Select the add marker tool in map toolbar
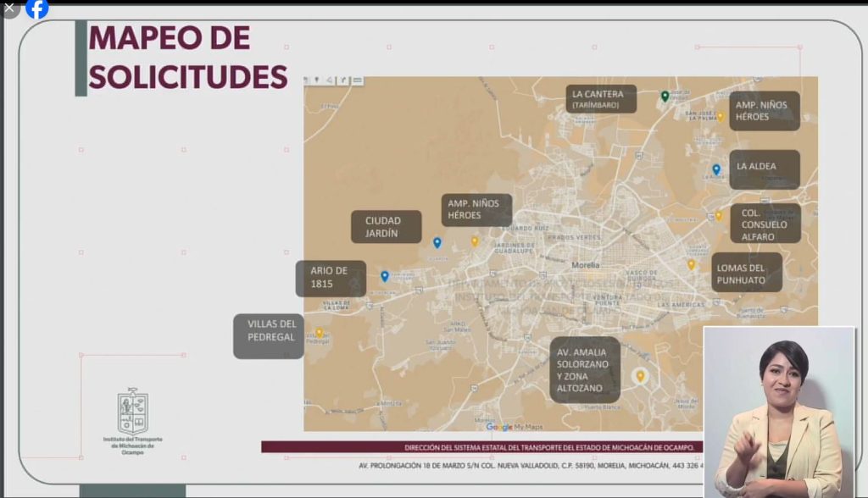Viewport: 868px width, 498px height. 318,80
